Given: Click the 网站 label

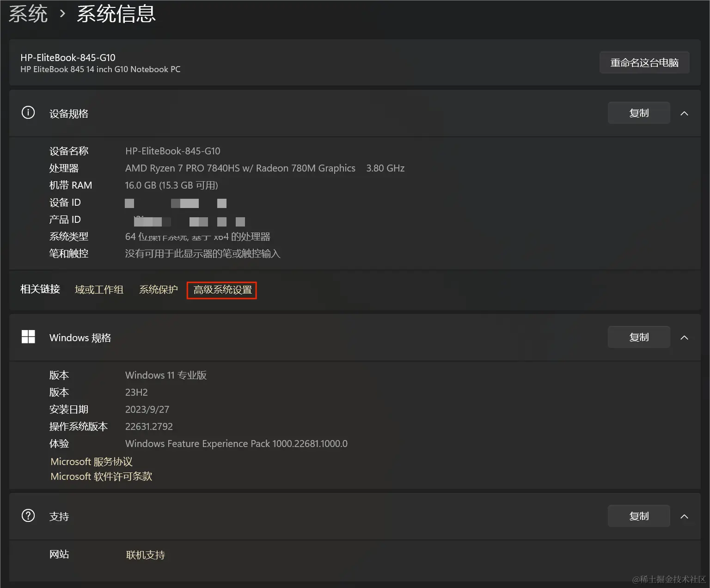Looking at the screenshot, I should (x=59, y=554).
